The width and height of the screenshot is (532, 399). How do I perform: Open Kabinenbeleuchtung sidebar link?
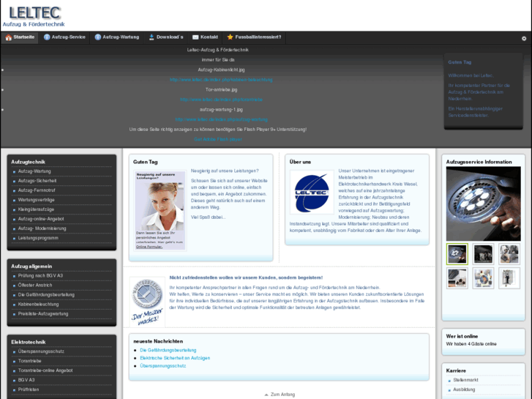[x=38, y=305]
